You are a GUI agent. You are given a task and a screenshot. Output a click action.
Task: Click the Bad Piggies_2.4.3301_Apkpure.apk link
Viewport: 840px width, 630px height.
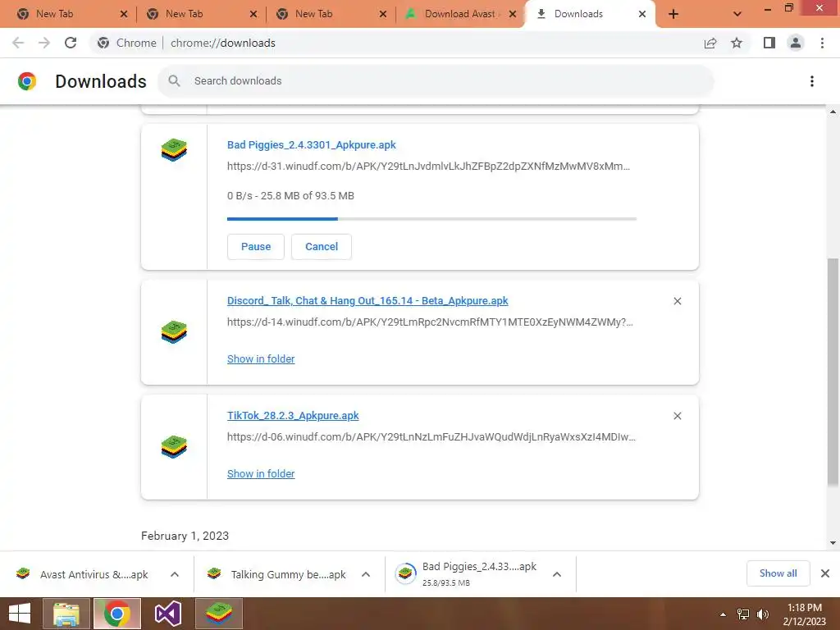click(x=311, y=144)
